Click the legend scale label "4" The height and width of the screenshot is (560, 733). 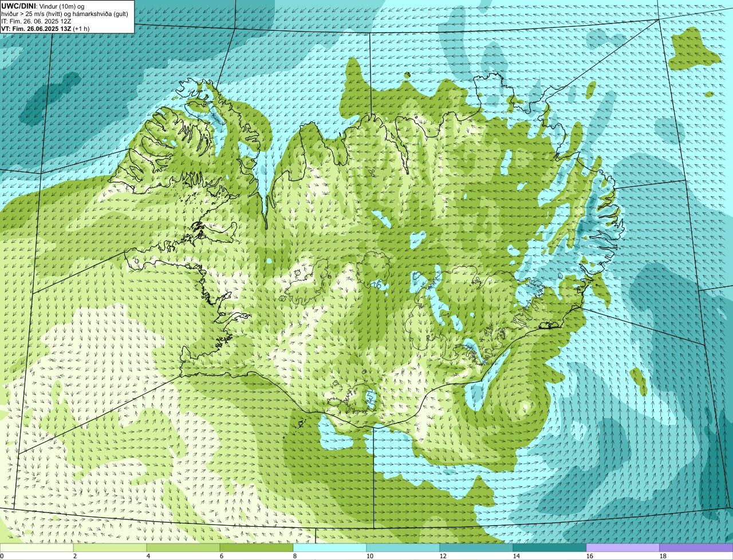pyautogui.click(x=148, y=556)
